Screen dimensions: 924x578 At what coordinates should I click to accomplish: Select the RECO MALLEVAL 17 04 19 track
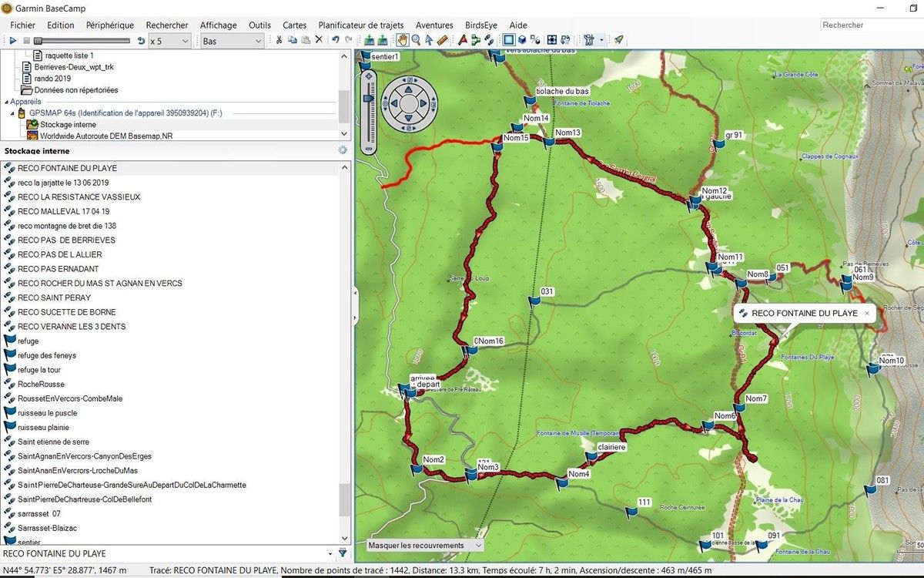pos(63,211)
